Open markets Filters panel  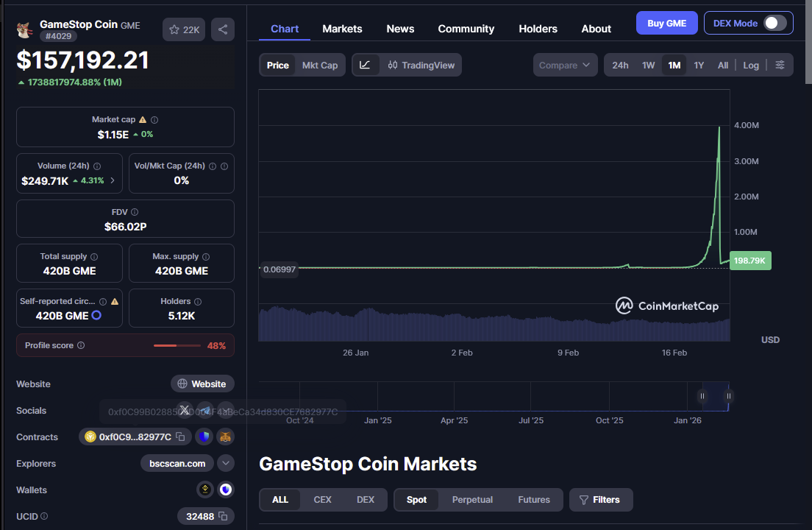601,499
